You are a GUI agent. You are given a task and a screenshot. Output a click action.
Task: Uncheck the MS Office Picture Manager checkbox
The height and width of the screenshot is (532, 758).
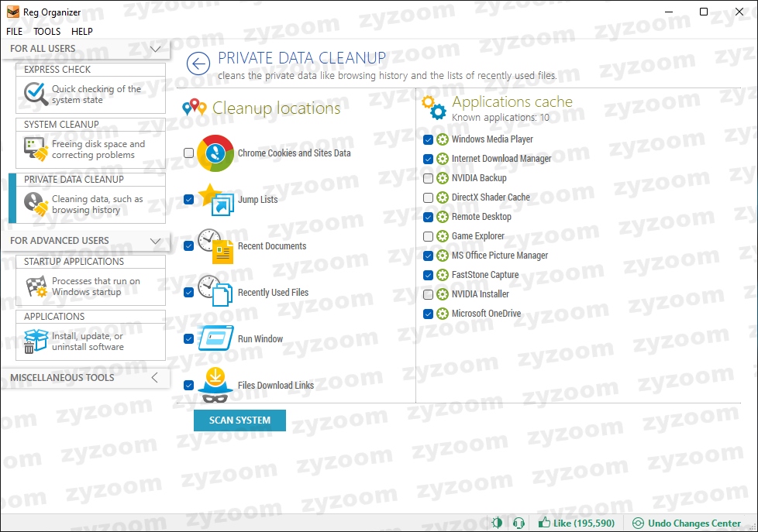[x=428, y=256]
